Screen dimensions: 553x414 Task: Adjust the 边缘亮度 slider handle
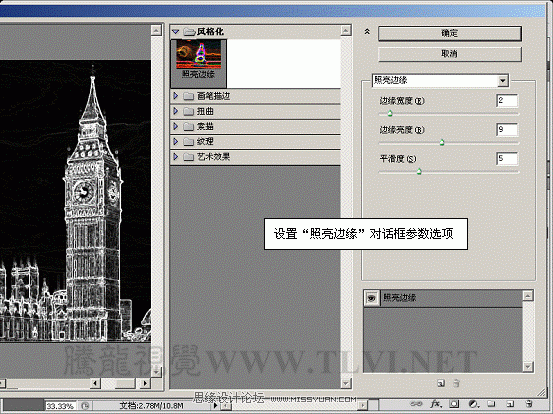(442, 142)
